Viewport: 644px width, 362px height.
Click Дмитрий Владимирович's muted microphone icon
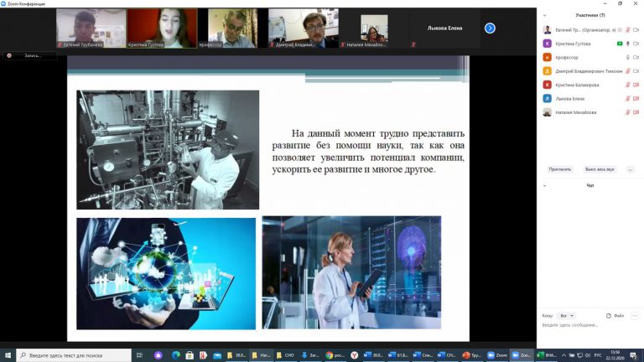point(628,70)
